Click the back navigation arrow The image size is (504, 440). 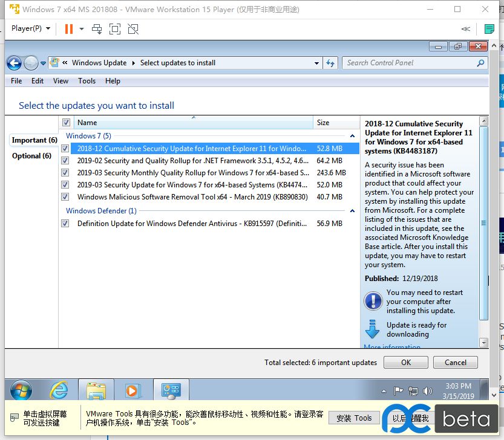pyautogui.click(x=14, y=63)
